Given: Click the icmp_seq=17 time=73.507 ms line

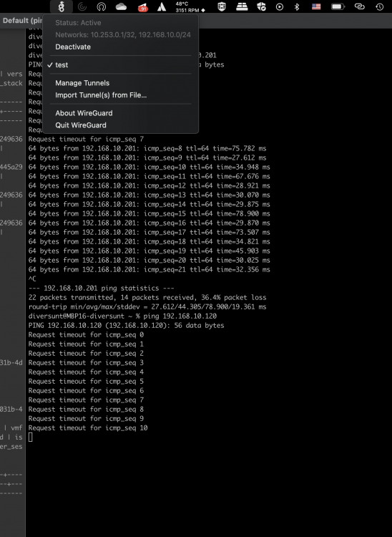Looking at the screenshot, I should (x=149, y=232).
